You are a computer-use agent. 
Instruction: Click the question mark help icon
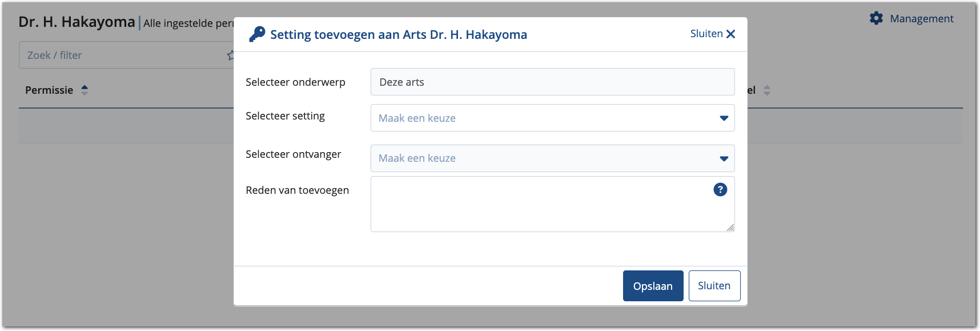click(720, 190)
